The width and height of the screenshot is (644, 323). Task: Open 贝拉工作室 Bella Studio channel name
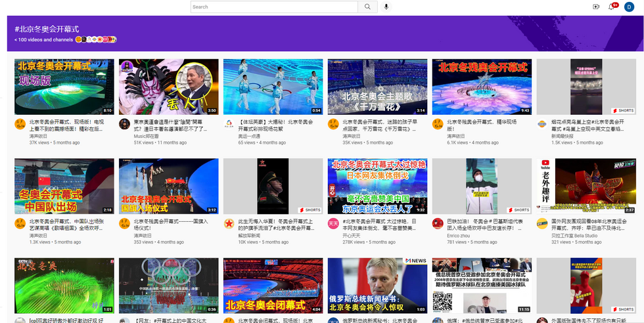coord(574,236)
